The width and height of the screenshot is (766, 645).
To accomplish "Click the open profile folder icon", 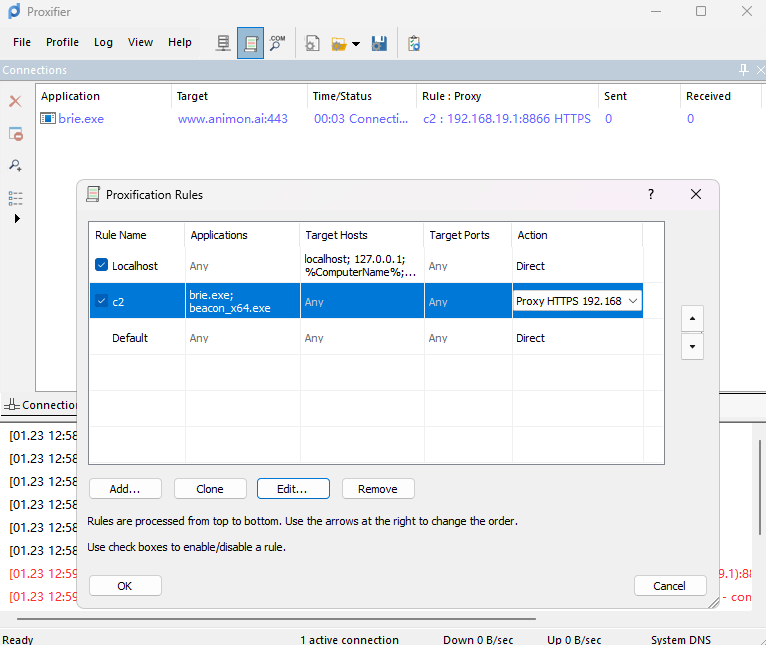I will coord(339,43).
